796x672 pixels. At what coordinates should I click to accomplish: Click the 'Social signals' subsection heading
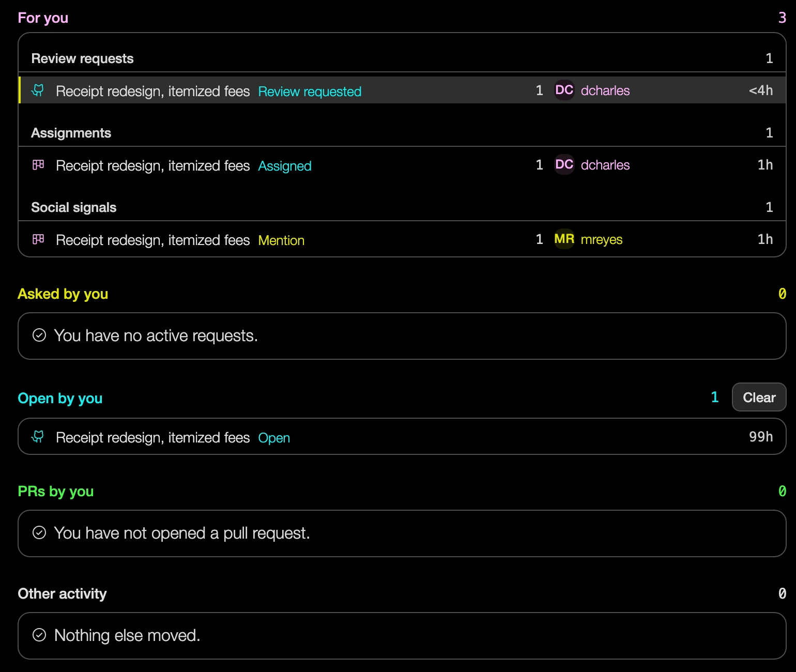(x=73, y=207)
